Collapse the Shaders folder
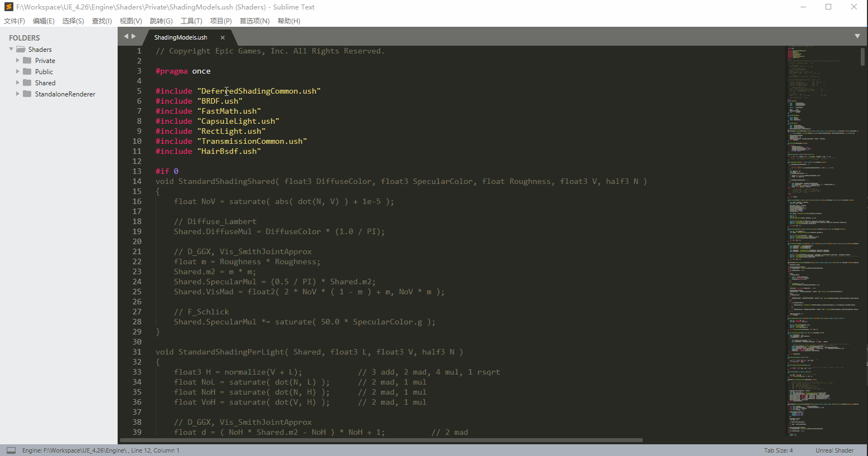Image resolution: width=868 pixels, height=456 pixels. (11, 49)
